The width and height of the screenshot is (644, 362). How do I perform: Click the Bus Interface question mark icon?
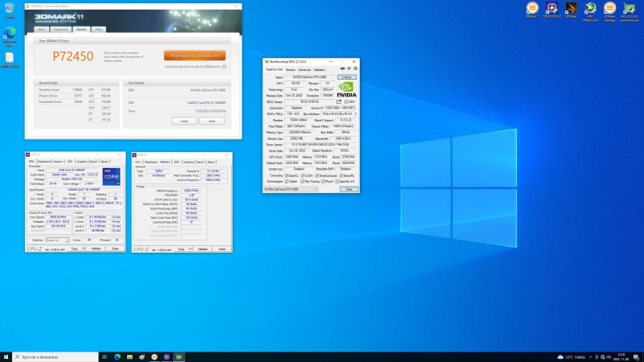[x=355, y=113]
